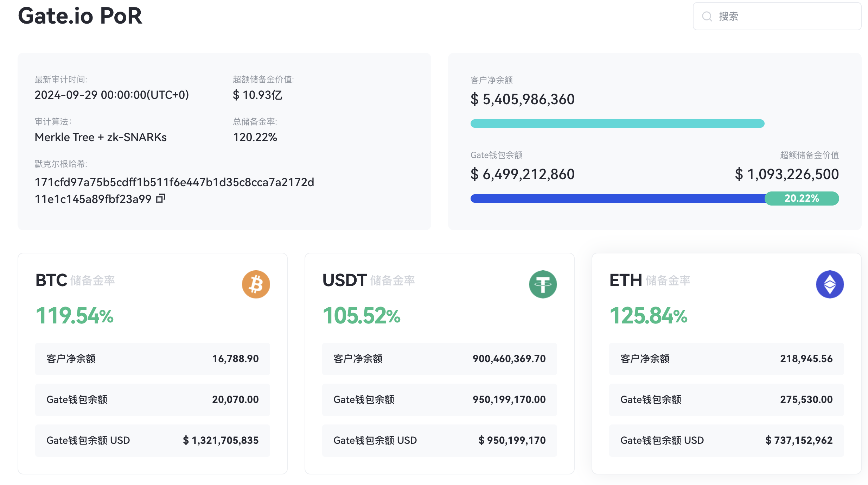Image resolution: width=868 pixels, height=485 pixels.
Task: Click the search magnifier icon
Action: tap(707, 16)
